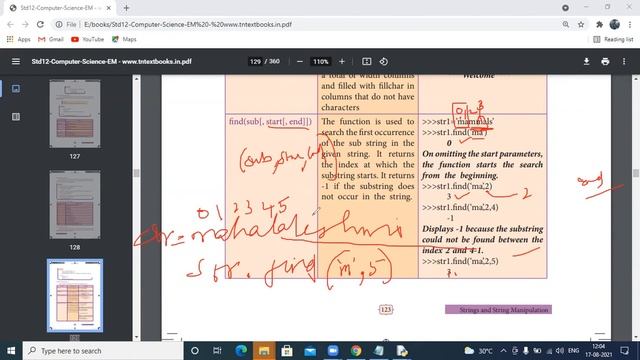The image size is (640, 360).
Task: Open the Maps bookmark
Action: point(124,39)
